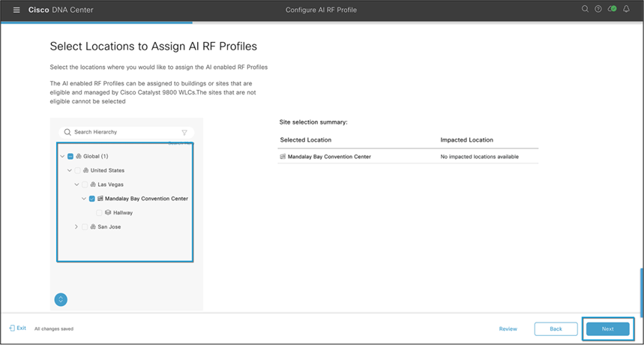Click the Global site icon

79,157
